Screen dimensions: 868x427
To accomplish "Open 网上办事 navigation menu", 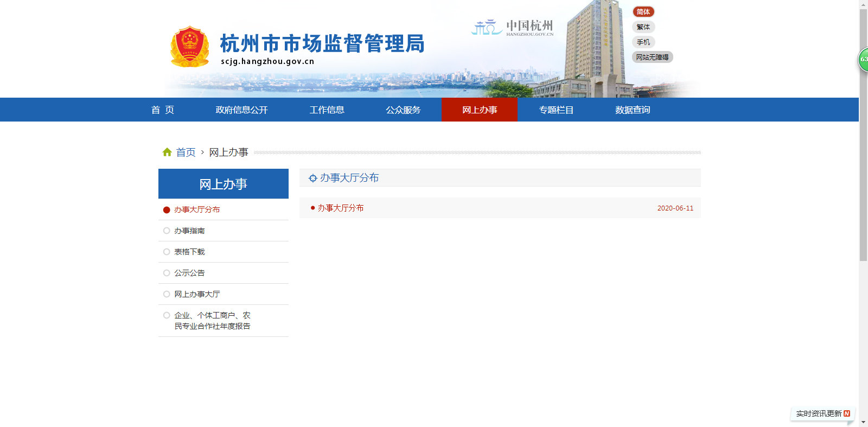I will click(480, 110).
